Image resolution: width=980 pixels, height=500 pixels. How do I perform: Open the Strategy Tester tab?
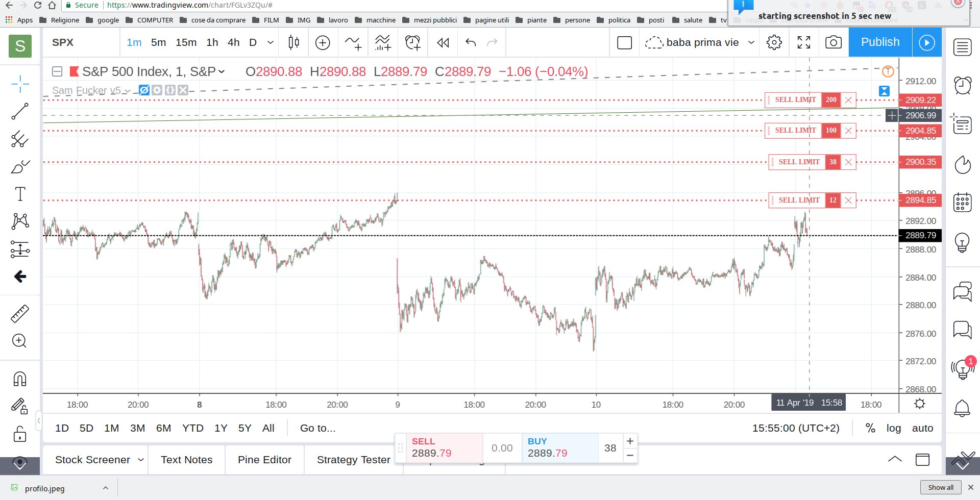tap(354, 460)
